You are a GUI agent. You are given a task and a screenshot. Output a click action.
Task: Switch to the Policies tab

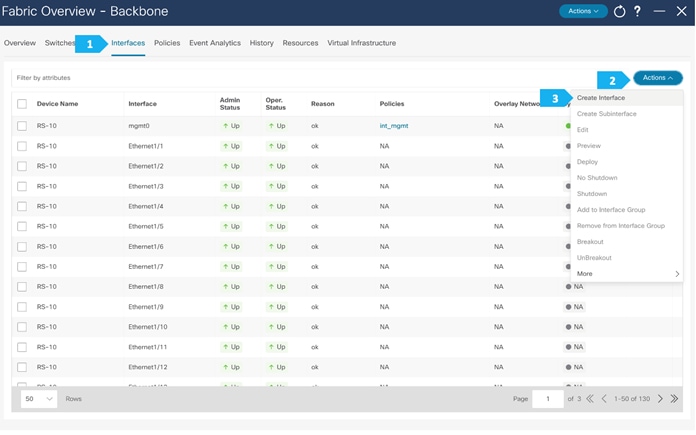167,43
